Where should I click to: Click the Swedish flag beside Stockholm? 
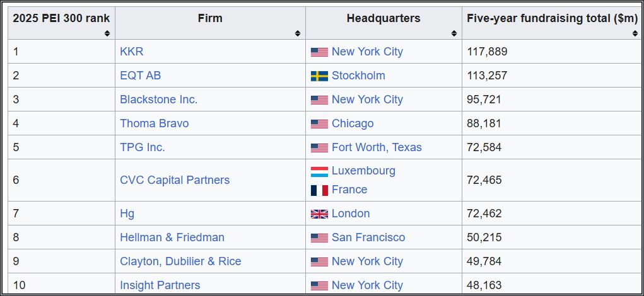(x=319, y=76)
